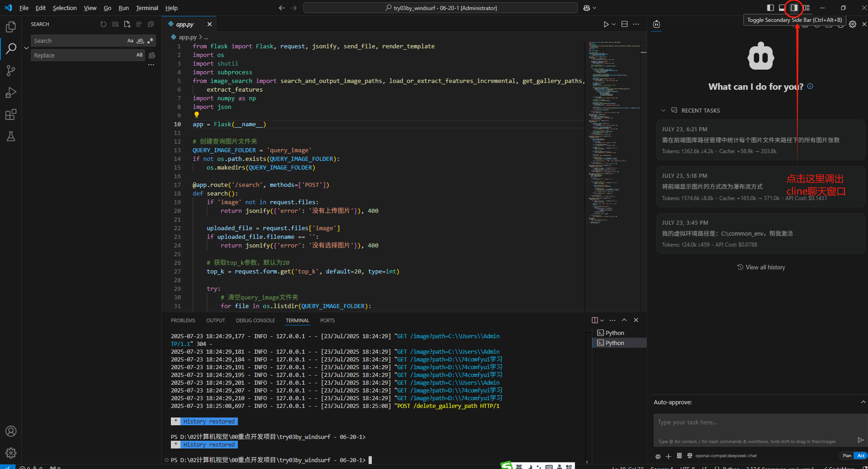Run Python file play button

click(x=606, y=24)
